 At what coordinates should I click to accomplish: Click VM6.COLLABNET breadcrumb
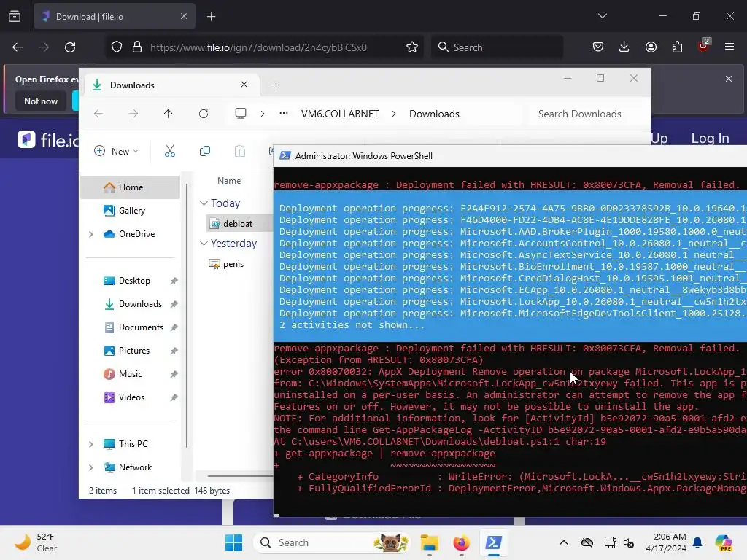point(340,114)
